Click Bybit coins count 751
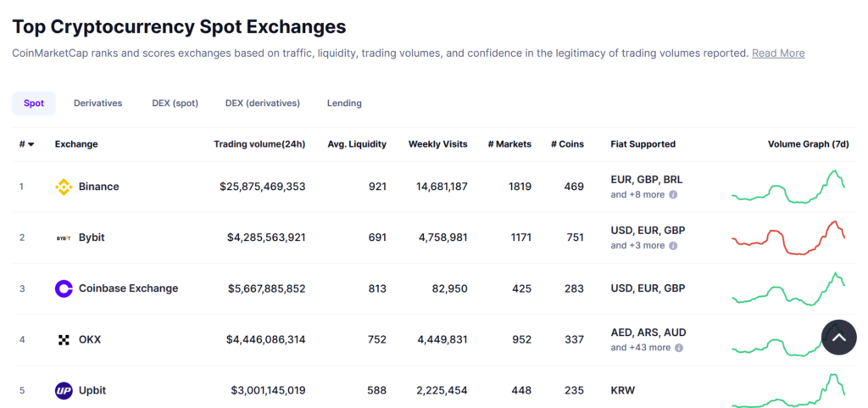The image size is (868, 408). (575, 238)
